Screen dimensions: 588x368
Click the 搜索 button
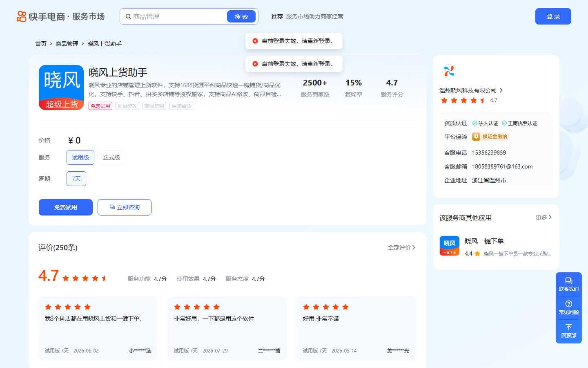click(241, 16)
